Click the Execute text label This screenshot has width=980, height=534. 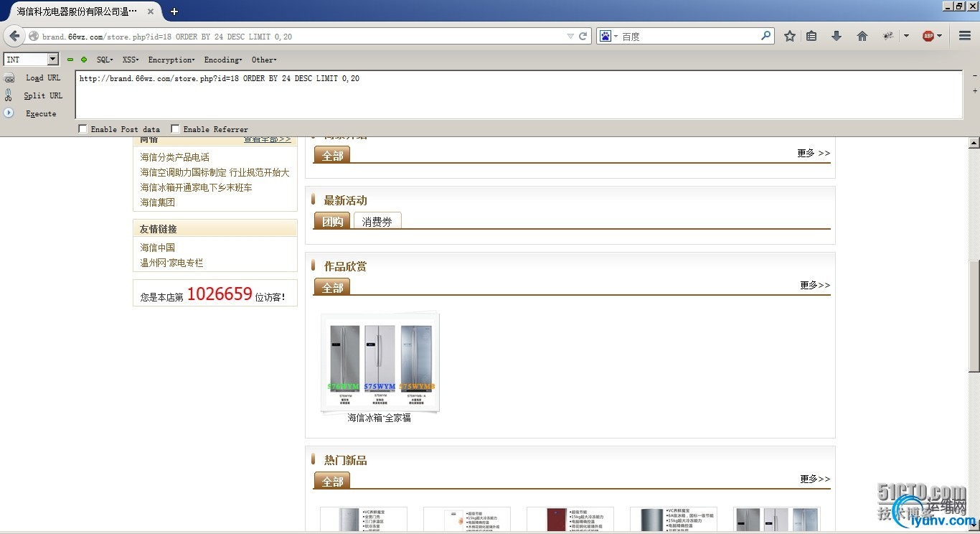tap(41, 113)
